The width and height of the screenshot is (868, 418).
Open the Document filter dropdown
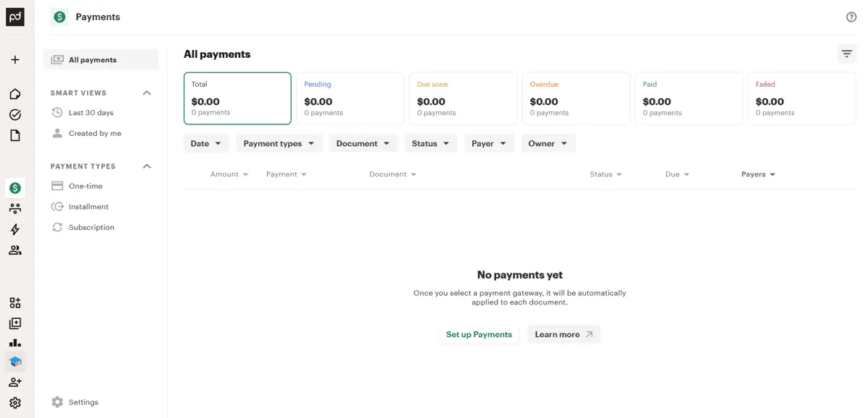tap(363, 143)
